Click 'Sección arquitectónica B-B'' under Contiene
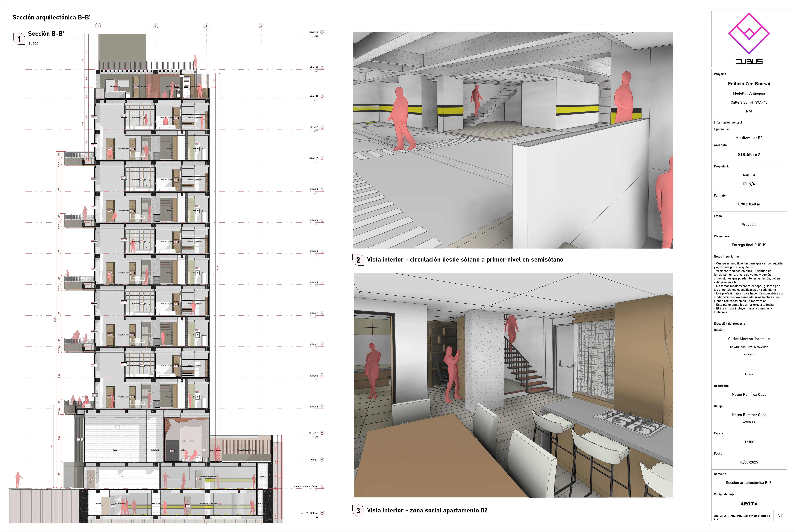798x532 pixels. click(x=749, y=482)
